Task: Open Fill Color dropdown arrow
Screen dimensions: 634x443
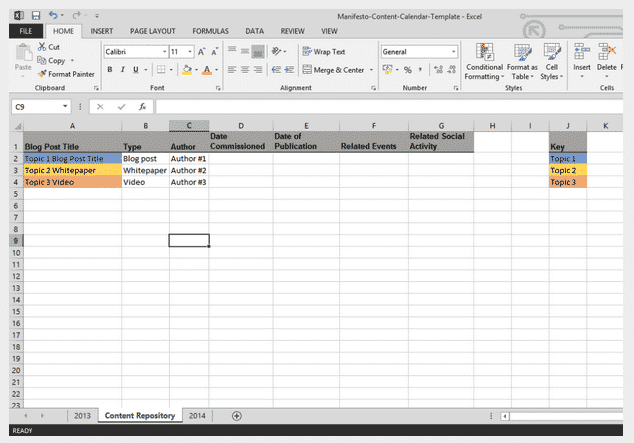Action: click(197, 70)
